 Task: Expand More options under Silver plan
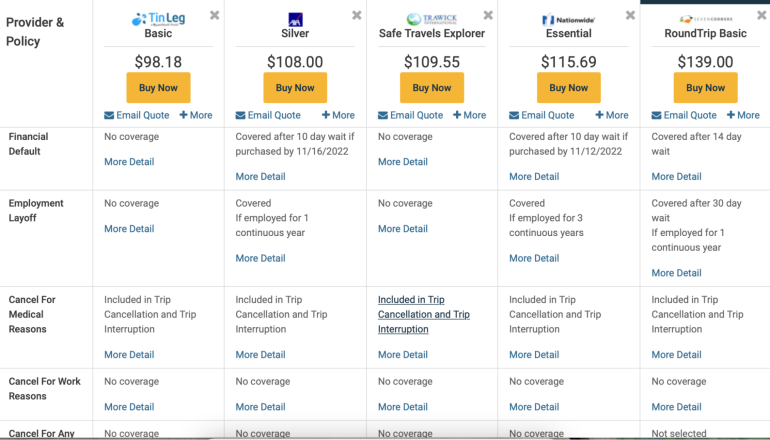[x=337, y=115]
